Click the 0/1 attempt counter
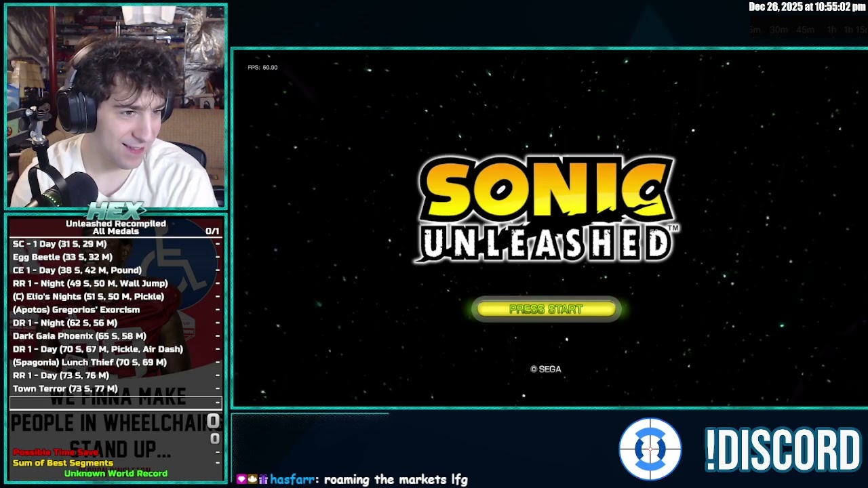 (212, 231)
